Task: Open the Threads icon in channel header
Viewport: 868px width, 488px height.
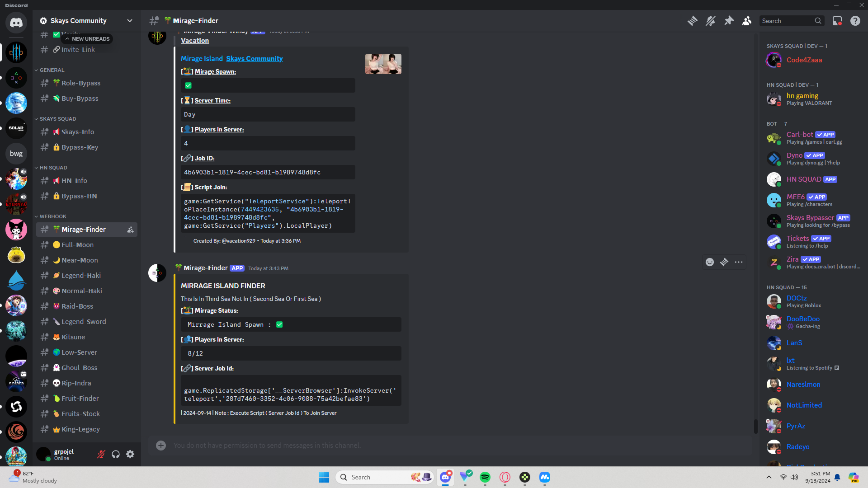Action: click(693, 21)
